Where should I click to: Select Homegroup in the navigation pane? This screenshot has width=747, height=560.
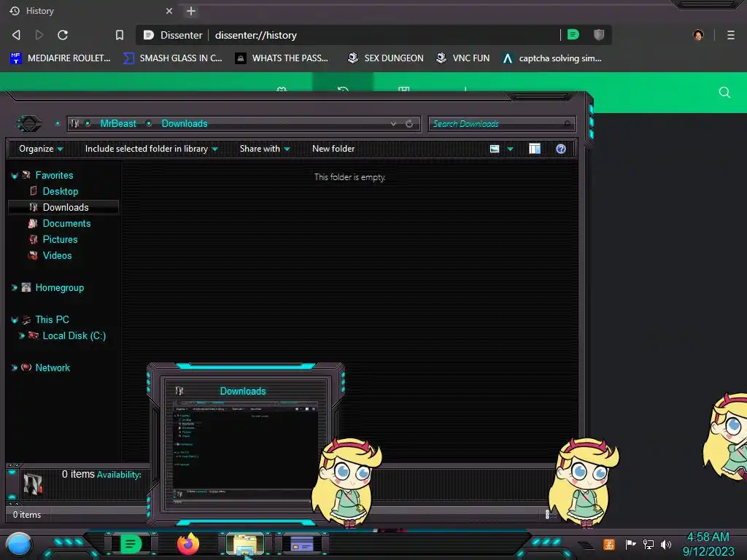point(60,287)
